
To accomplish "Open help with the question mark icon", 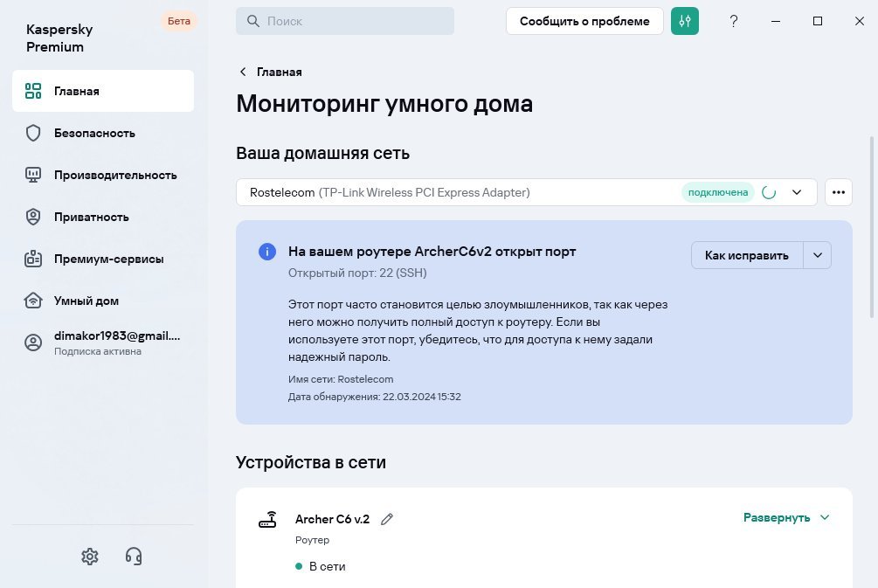I will tap(734, 21).
